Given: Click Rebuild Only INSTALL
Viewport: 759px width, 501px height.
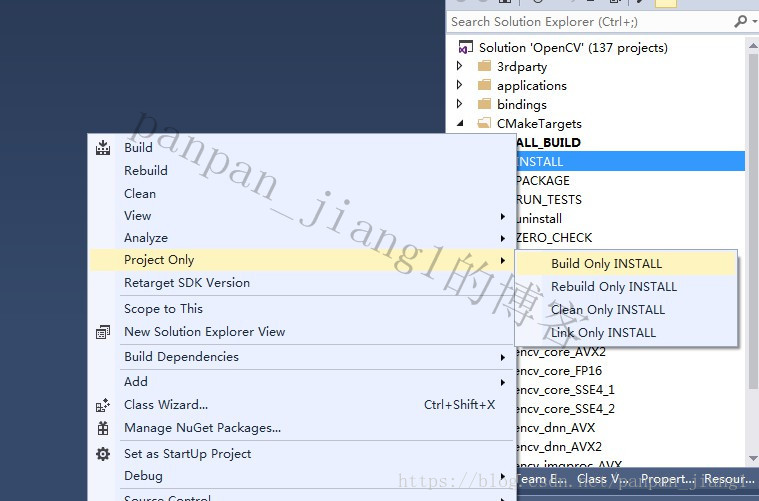Looking at the screenshot, I should [x=614, y=287].
